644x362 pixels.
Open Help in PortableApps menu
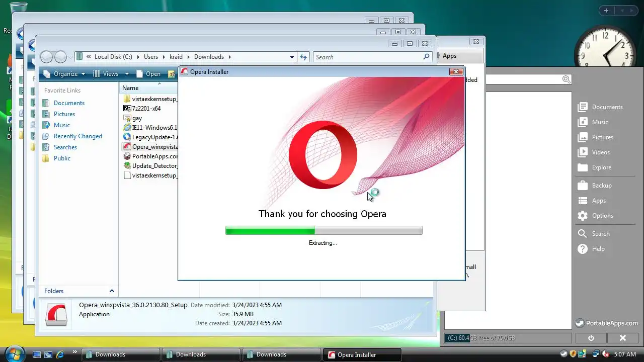point(591,249)
